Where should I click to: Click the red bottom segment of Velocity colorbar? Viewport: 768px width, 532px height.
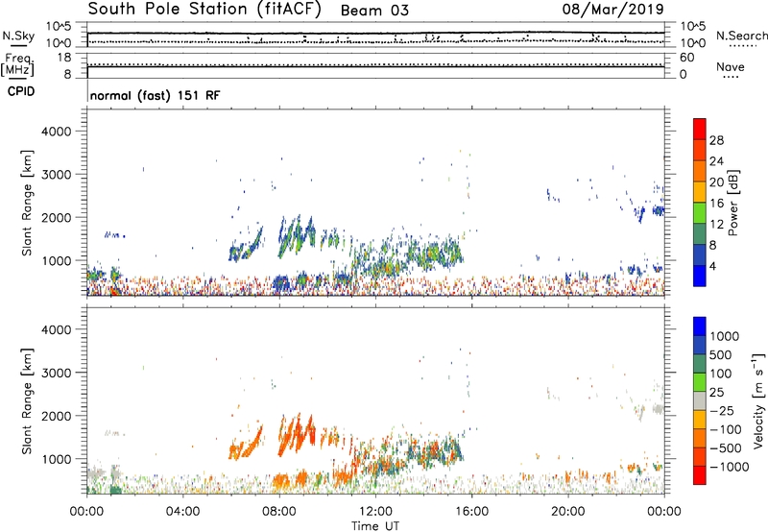(x=700, y=475)
